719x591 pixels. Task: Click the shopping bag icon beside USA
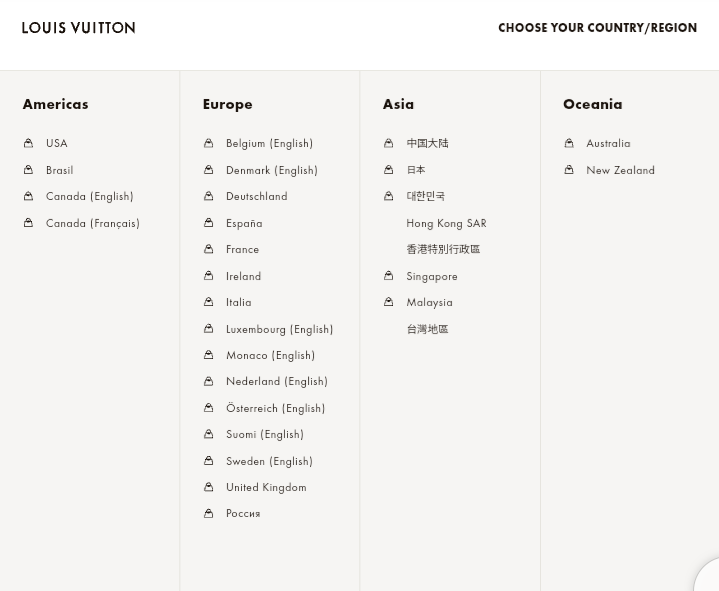pos(28,143)
